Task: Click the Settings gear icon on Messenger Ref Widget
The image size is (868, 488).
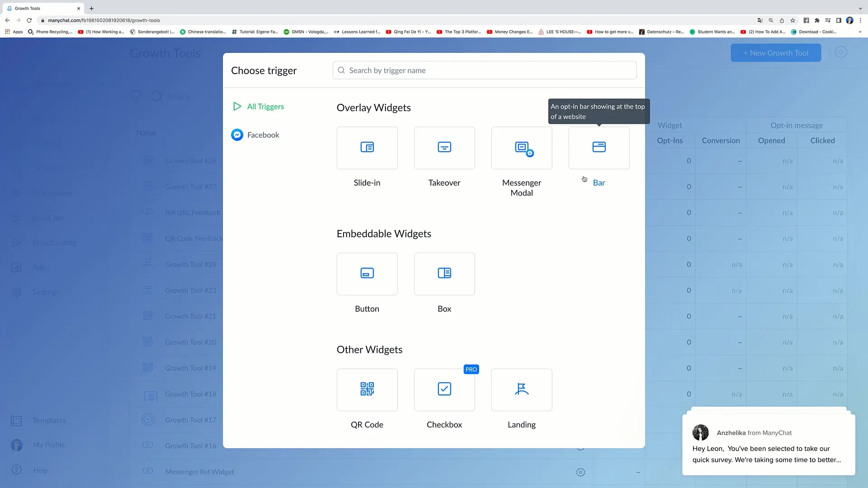Action: coord(580,472)
